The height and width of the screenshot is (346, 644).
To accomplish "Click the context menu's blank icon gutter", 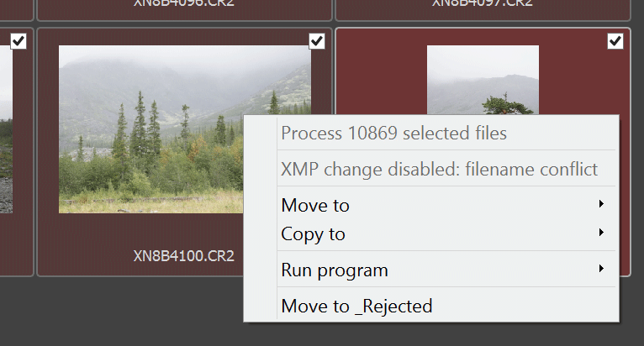I will 261,252.
